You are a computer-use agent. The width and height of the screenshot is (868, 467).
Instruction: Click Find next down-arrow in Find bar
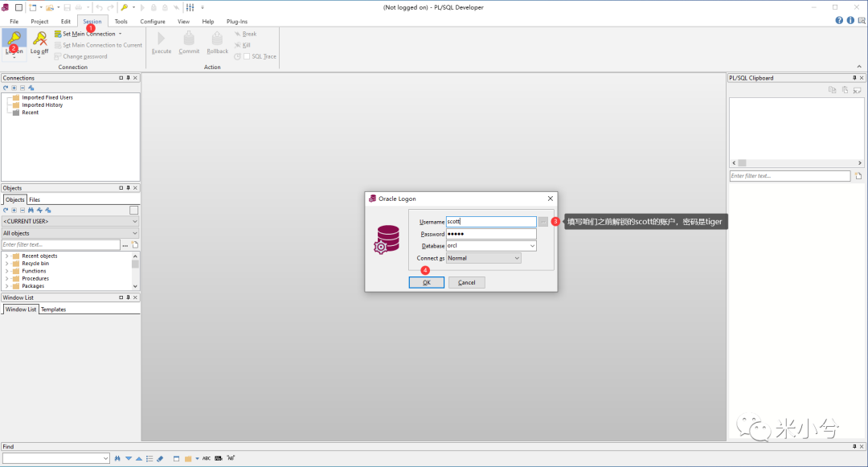pyautogui.click(x=129, y=458)
